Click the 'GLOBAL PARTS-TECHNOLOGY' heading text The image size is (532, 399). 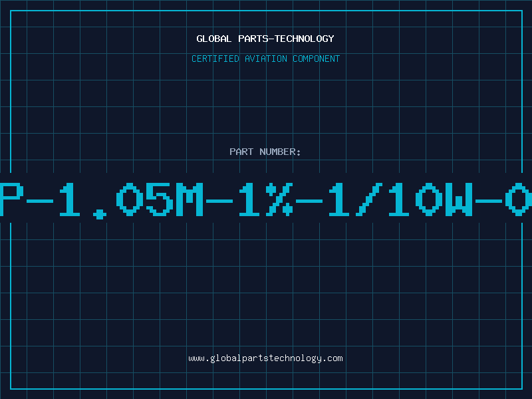(265, 39)
